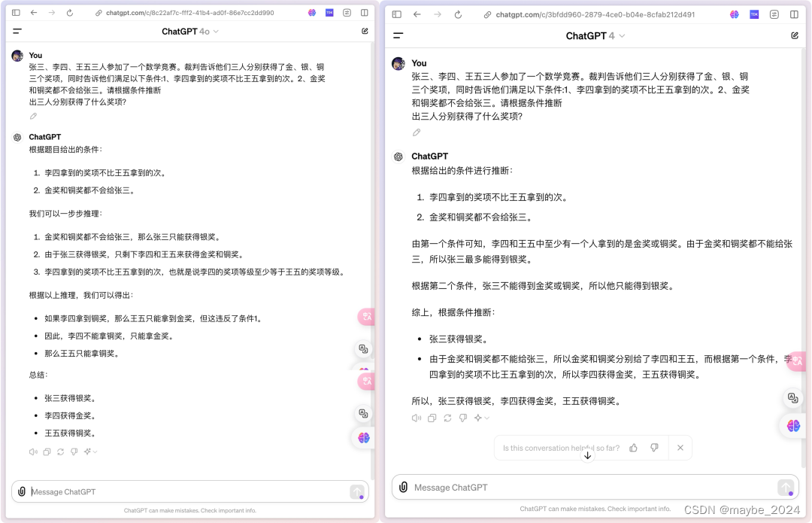Attach file in right Message ChatGPT box
The image size is (812, 523).
click(404, 487)
